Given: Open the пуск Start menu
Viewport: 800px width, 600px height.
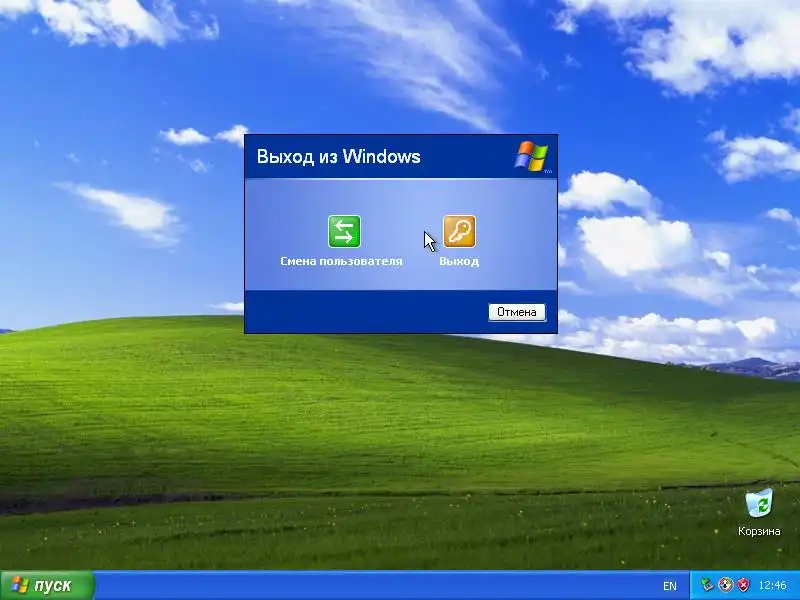Looking at the screenshot, I should click(x=47, y=585).
